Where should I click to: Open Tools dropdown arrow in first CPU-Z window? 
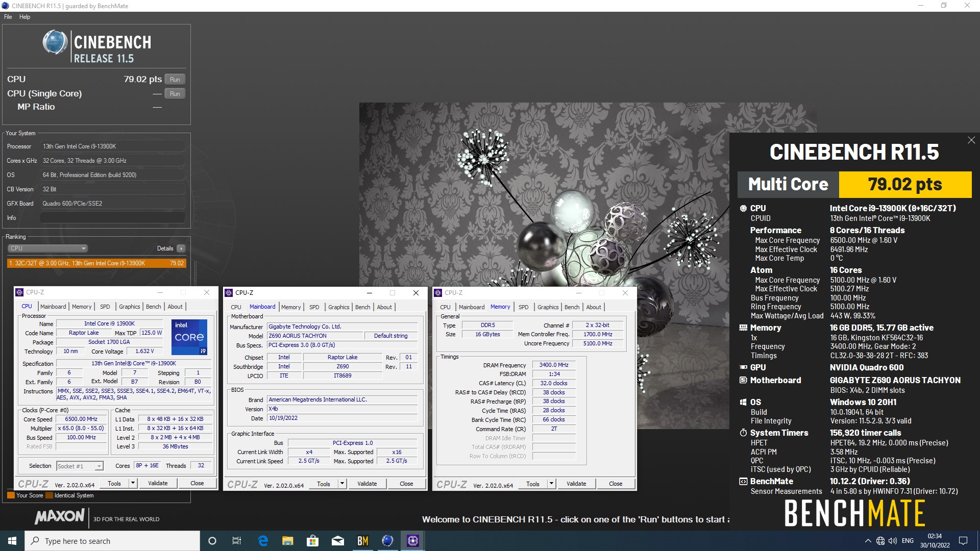[133, 483]
